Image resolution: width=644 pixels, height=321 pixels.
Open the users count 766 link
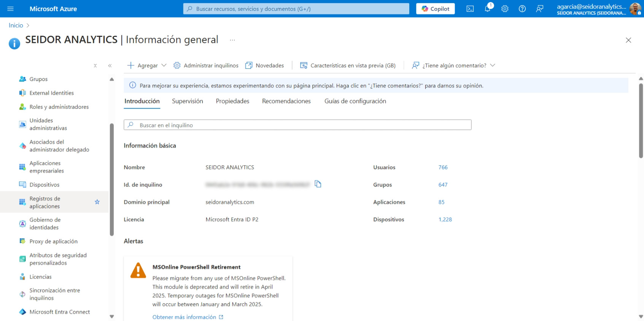coord(443,167)
